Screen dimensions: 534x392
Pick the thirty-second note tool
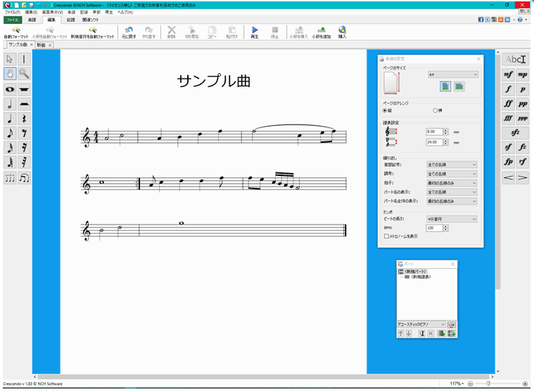[x=10, y=162]
